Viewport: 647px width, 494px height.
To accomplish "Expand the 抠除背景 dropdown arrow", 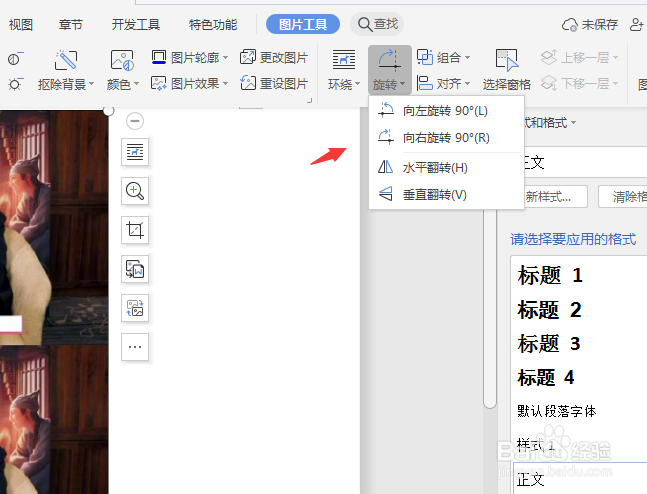I will pyautogui.click(x=91, y=84).
